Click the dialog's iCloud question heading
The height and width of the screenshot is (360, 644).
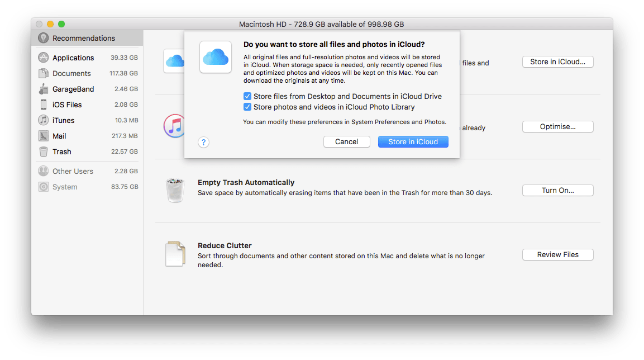(334, 44)
